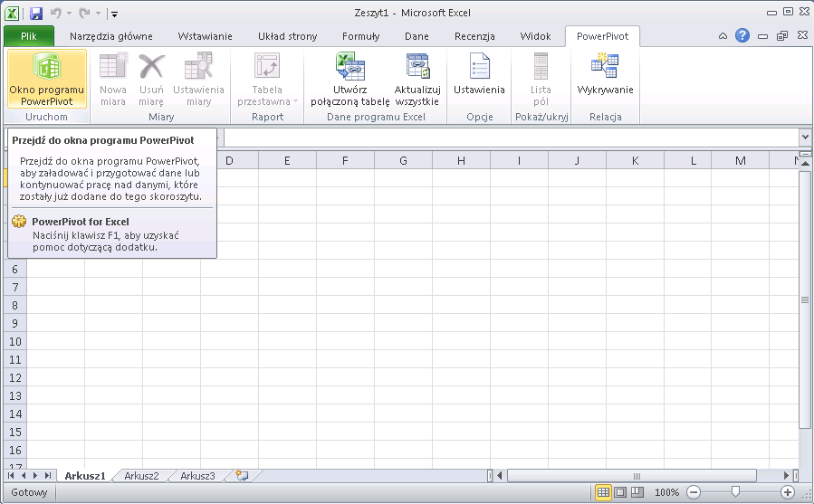Select row 15 header
The image size is (814, 504).
[x=15, y=432]
